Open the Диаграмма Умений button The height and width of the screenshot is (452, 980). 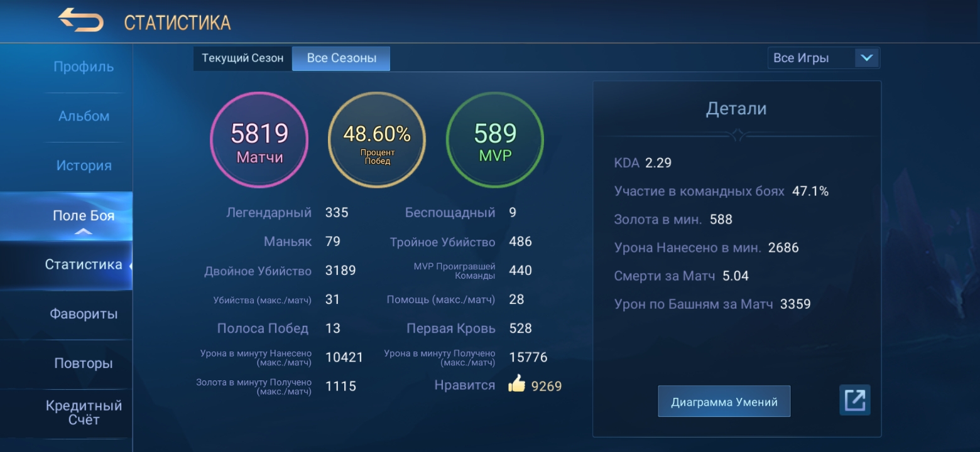(x=724, y=402)
